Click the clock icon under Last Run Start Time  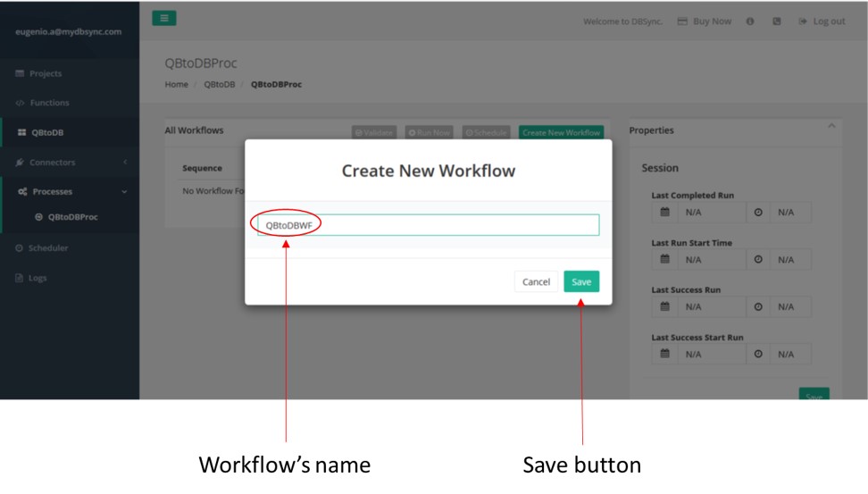click(758, 260)
